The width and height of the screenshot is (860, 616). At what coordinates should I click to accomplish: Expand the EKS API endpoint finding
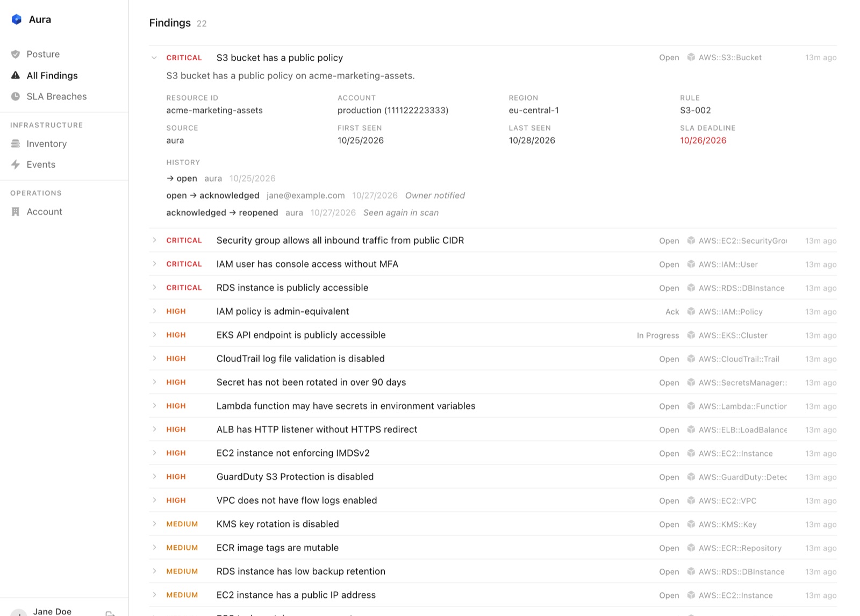pyautogui.click(x=154, y=335)
